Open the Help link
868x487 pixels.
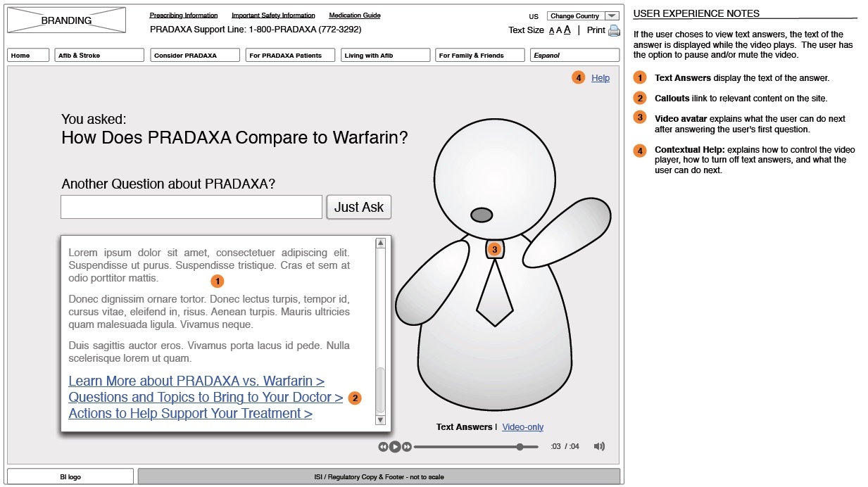point(600,78)
